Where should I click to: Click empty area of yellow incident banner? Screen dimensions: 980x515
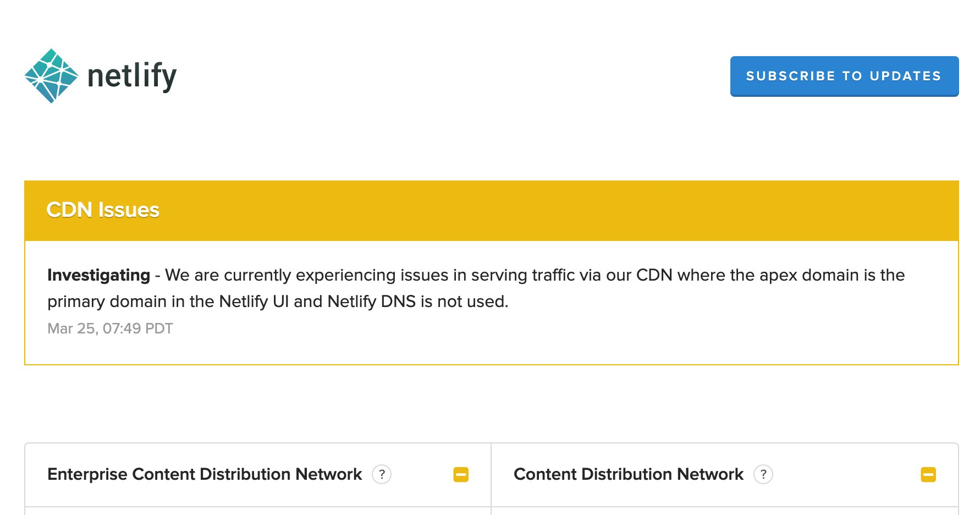(550, 210)
